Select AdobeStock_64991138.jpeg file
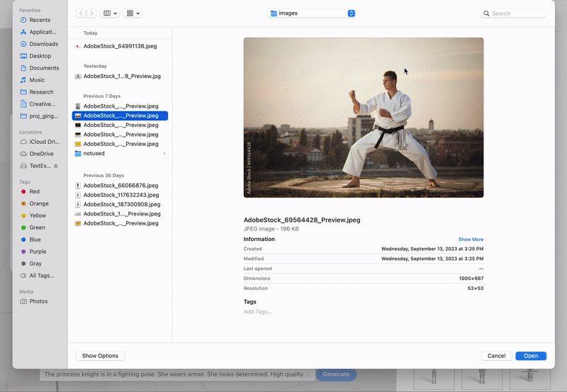Viewport: 567px width, 392px height. [x=120, y=46]
